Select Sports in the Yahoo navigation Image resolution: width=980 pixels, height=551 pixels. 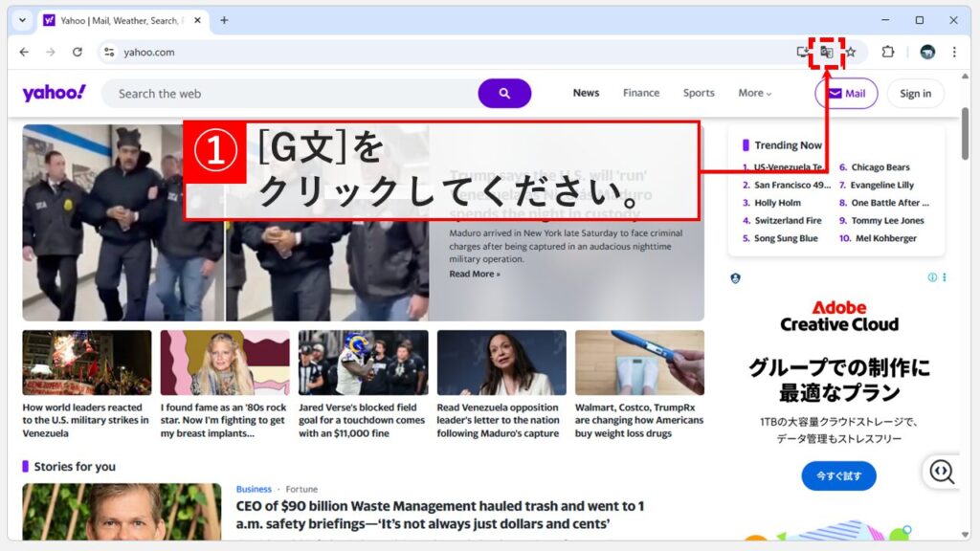point(698,93)
